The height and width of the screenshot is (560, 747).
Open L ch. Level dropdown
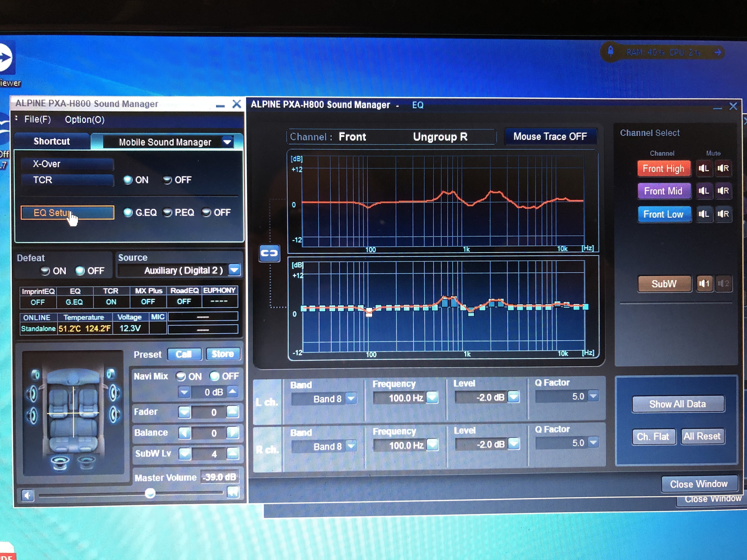point(514,397)
